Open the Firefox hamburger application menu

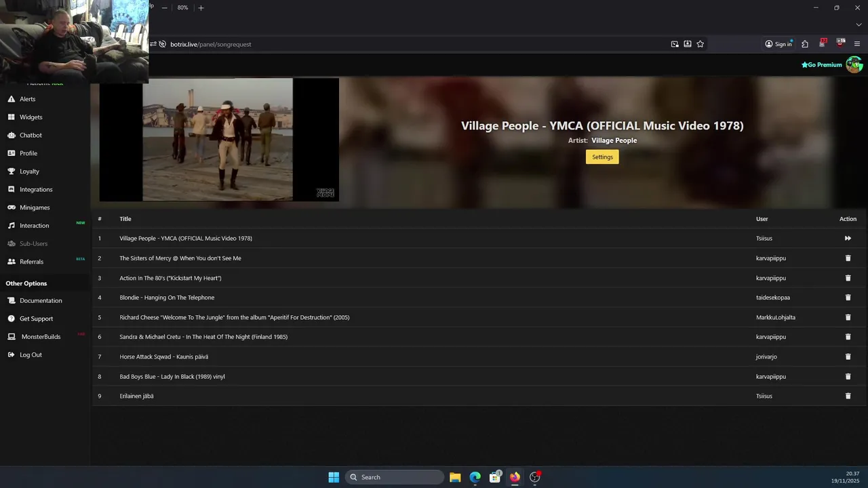click(857, 44)
